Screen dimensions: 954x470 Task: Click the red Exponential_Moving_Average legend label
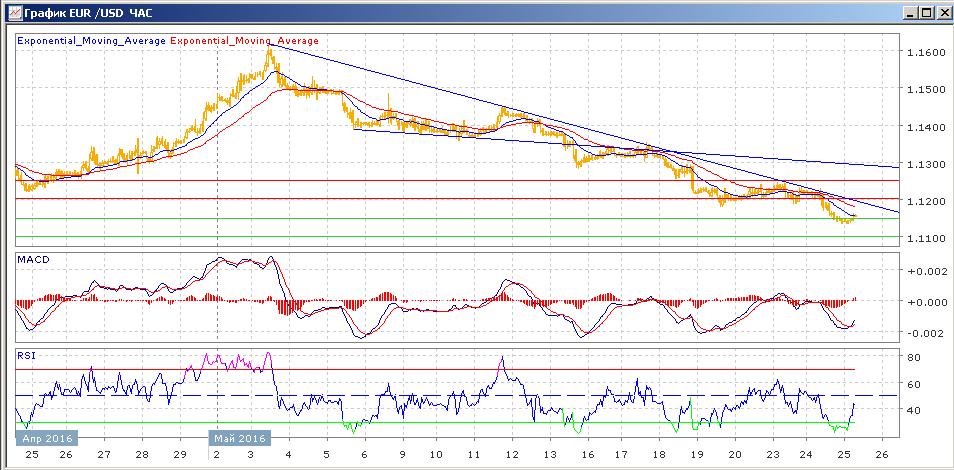[245, 41]
